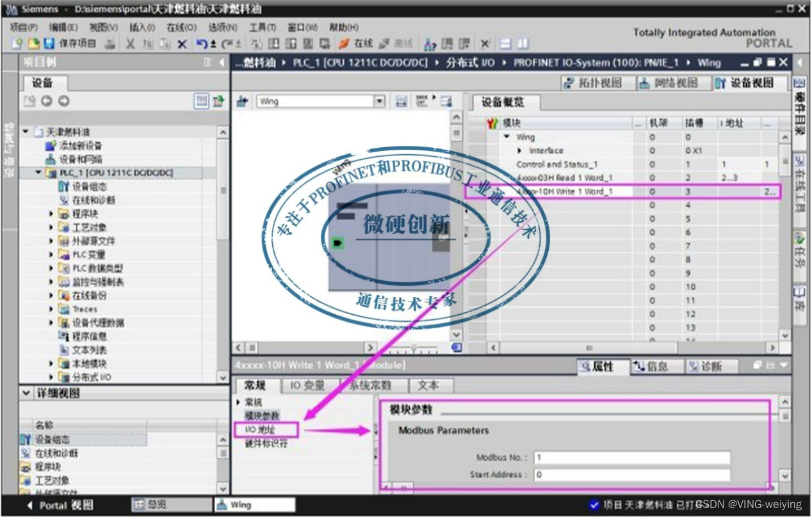Screen dimensions: 812x517
Task: Go online with the 在线 toolbar button
Action: coord(356,44)
